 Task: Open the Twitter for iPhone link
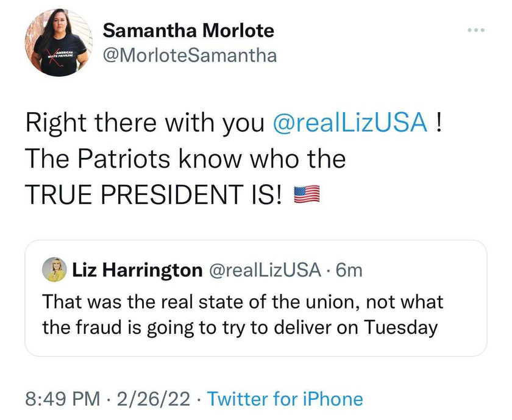[285, 399]
